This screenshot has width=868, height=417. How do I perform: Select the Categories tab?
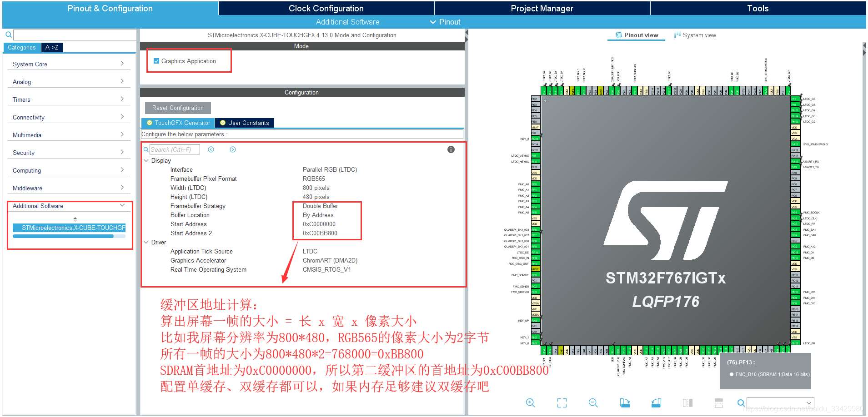[x=22, y=47]
